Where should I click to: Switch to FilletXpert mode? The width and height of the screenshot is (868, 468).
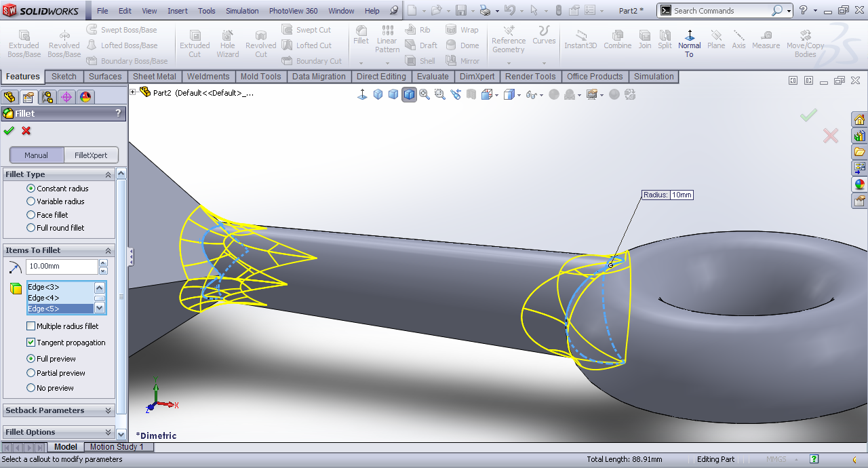[x=91, y=155]
